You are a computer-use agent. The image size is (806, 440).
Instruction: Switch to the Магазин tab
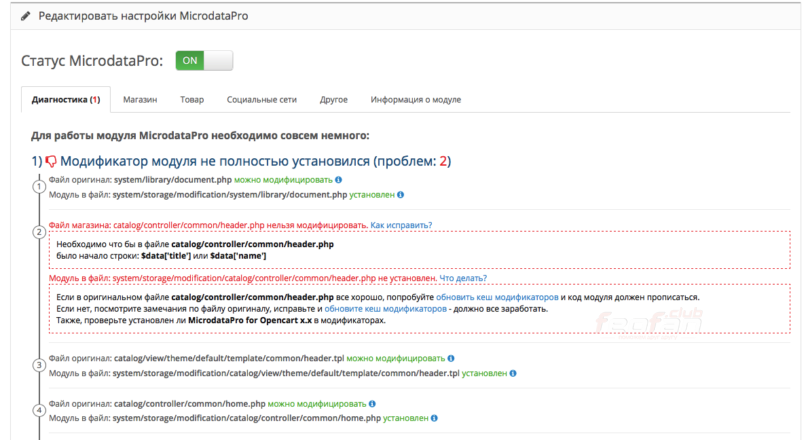(x=140, y=100)
